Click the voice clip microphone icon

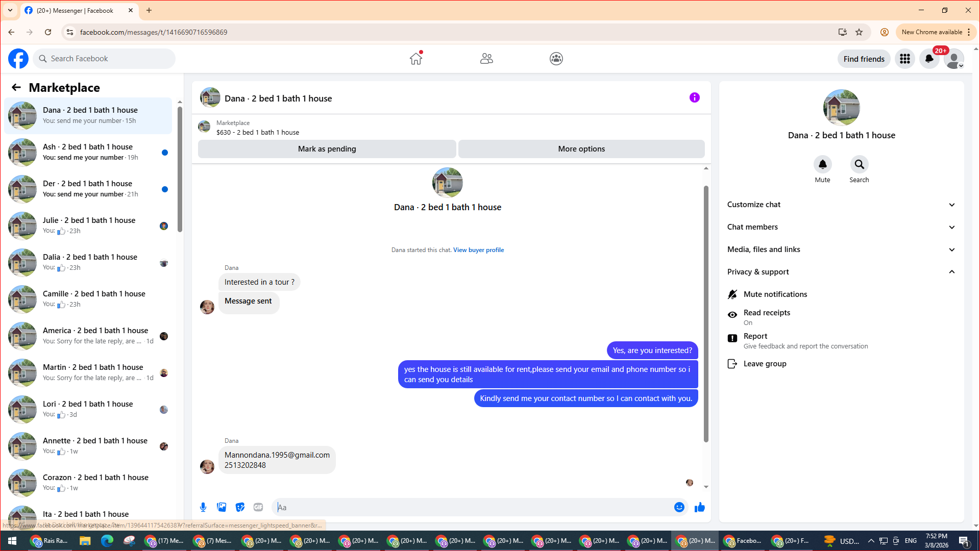[203, 507]
